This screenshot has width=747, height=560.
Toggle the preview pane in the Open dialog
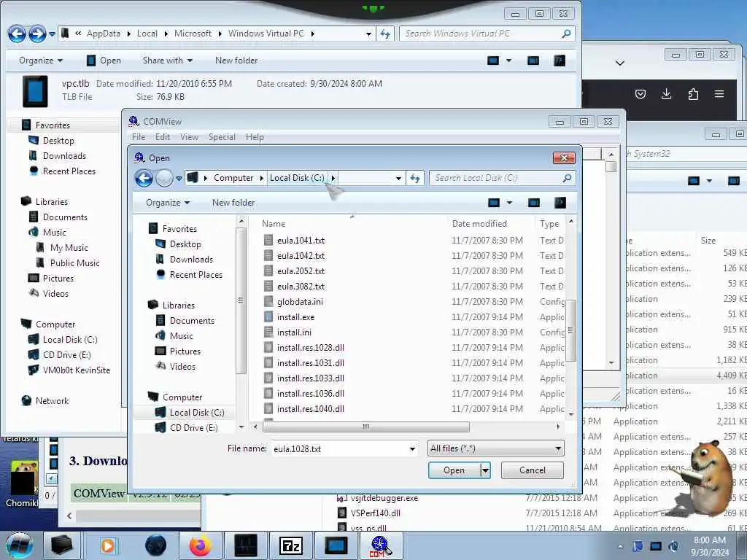533,203
